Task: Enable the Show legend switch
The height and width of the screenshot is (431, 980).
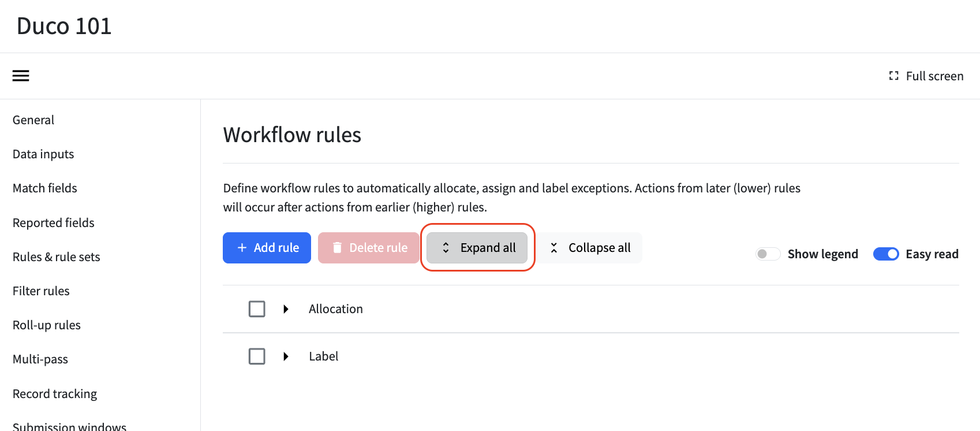Action: click(x=768, y=254)
